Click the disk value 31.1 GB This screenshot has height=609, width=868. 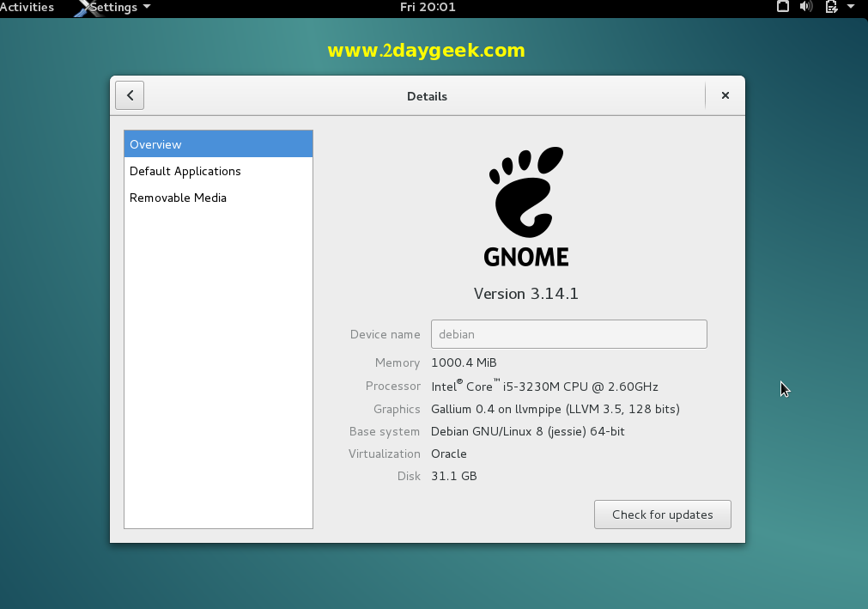[x=454, y=476]
